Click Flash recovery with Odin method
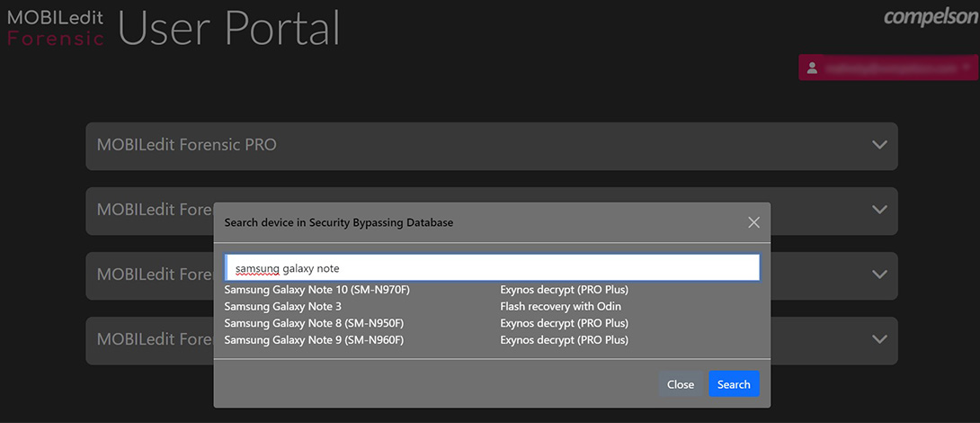The height and width of the screenshot is (423, 980). [x=561, y=307]
